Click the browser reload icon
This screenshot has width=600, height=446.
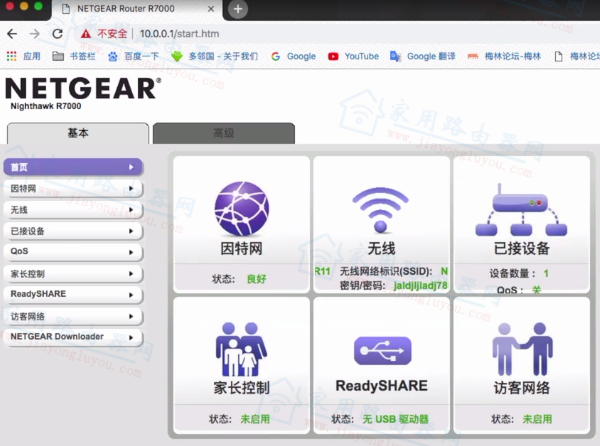(x=56, y=33)
